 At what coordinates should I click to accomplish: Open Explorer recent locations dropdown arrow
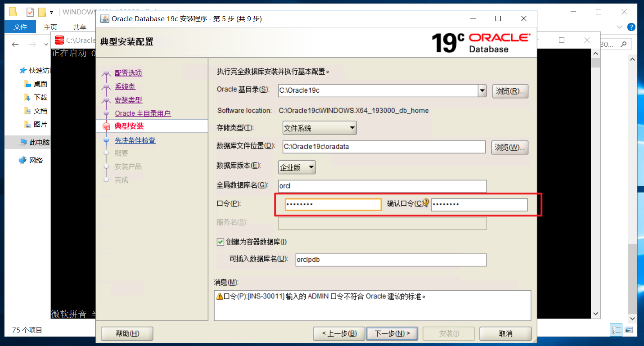coord(46,45)
